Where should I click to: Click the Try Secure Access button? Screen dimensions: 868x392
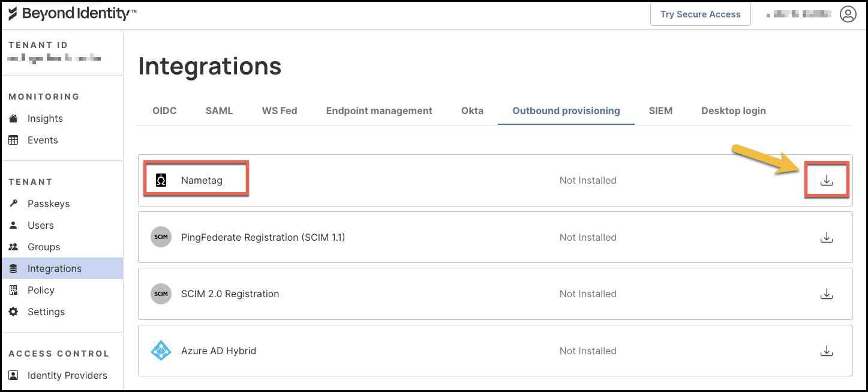point(700,14)
